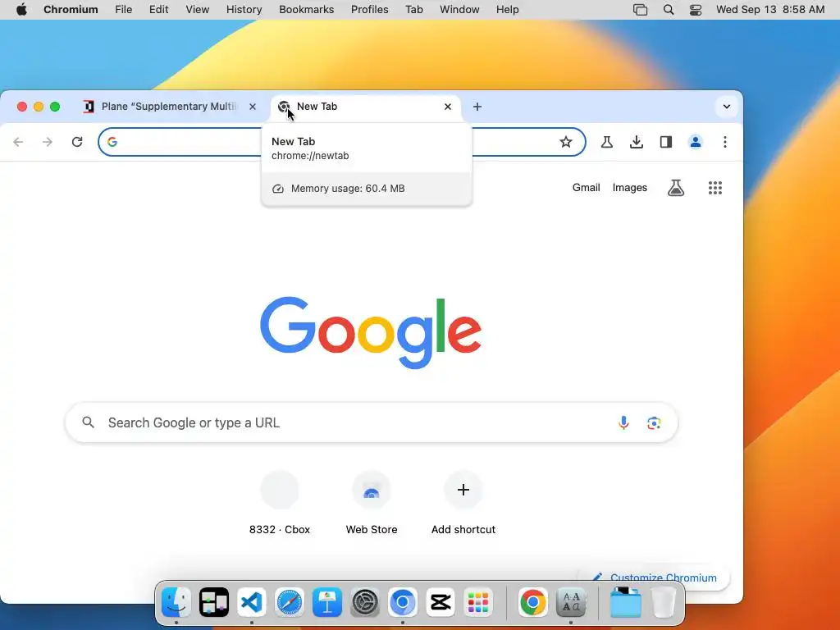The width and height of the screenshot is (840, 630).
Task: Start voice search with the microphone
Action: pyautogui.click(x=623, y=422)
